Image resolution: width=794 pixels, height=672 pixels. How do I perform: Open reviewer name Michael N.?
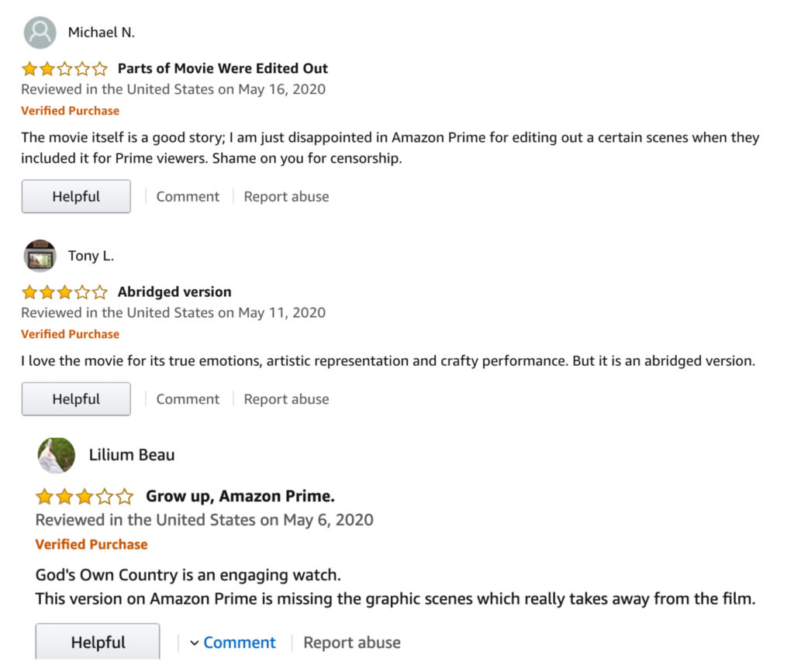pos(101,33)
